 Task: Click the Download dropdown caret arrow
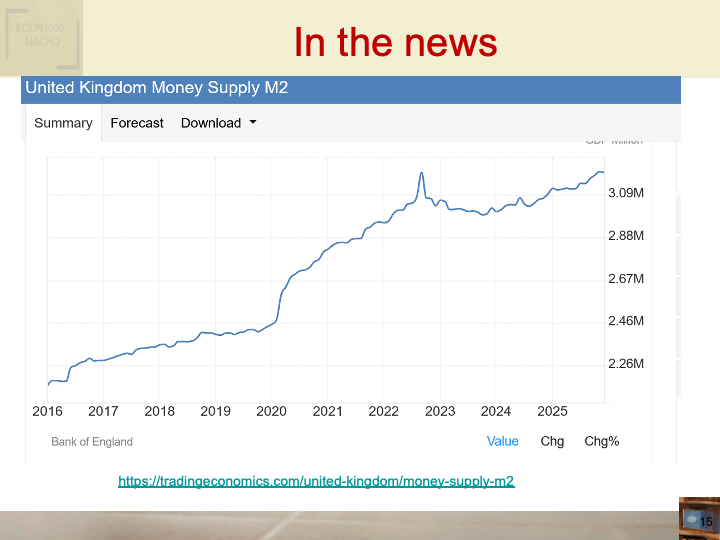click(253, 123)
